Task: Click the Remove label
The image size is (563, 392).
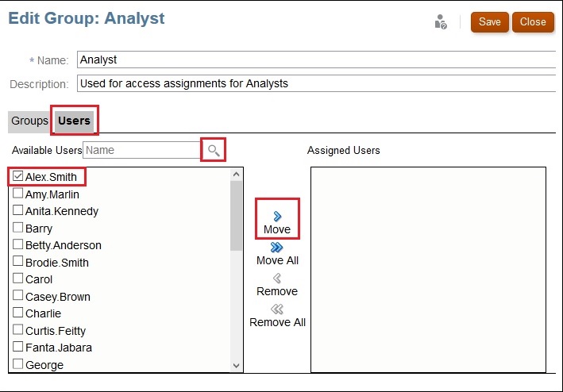Action: click(x=277, y=291)
